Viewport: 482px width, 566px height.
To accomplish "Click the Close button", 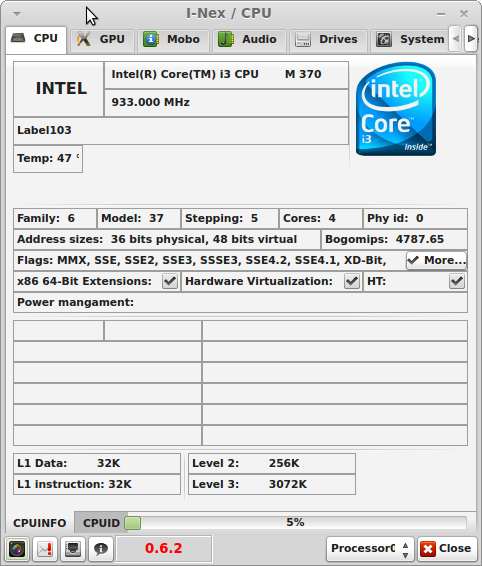I will (447, 548).
